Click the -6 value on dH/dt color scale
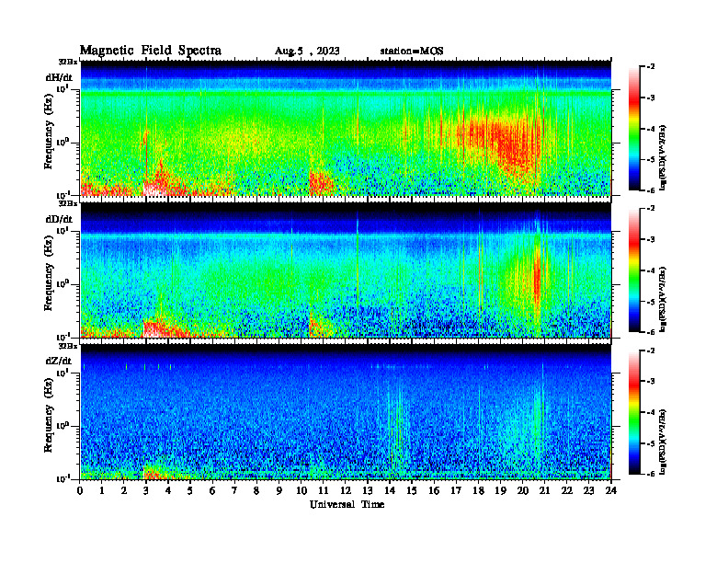This screenshot has width=728, height=563. click(650, 190)
